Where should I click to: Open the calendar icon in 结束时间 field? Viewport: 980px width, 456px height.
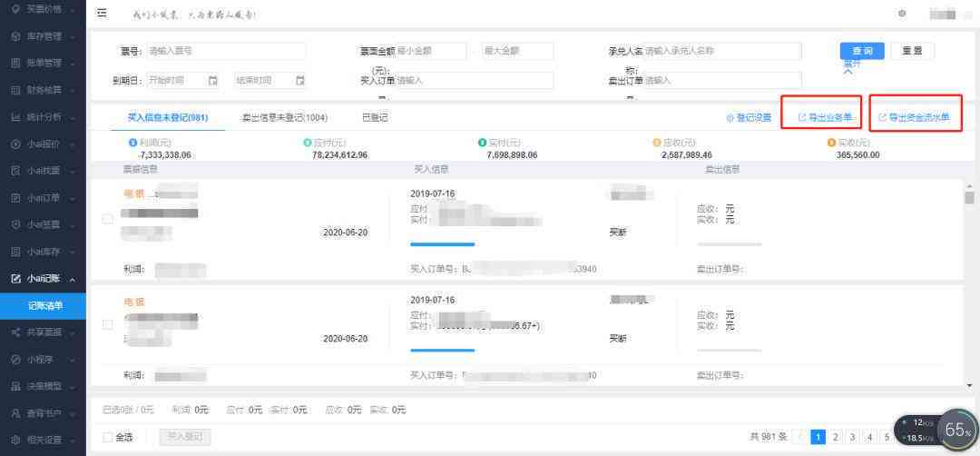300,80
